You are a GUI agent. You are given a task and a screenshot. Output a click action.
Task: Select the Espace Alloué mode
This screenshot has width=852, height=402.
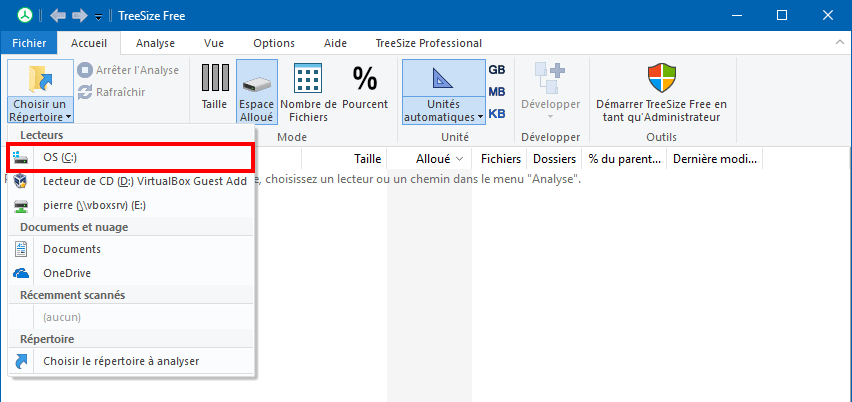point(256,91)
